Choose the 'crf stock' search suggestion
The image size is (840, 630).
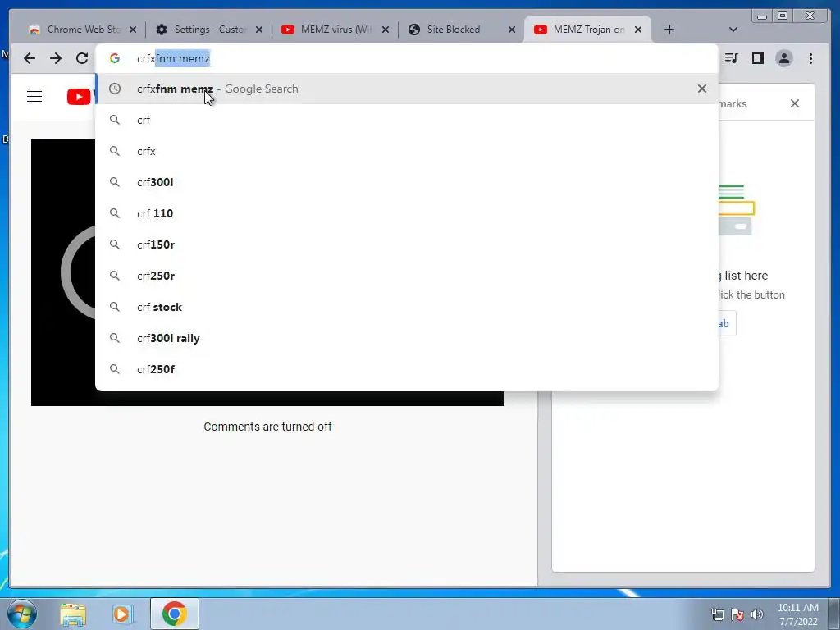[407, 307]
